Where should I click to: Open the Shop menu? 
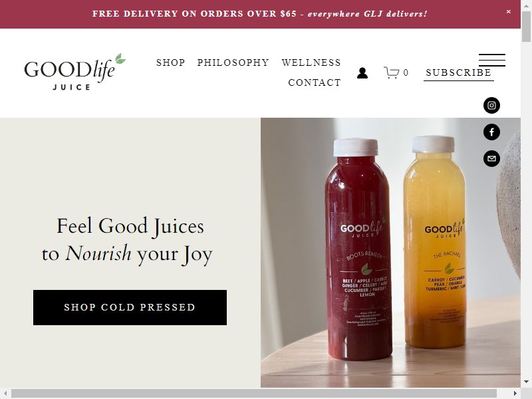coord(171,63)
